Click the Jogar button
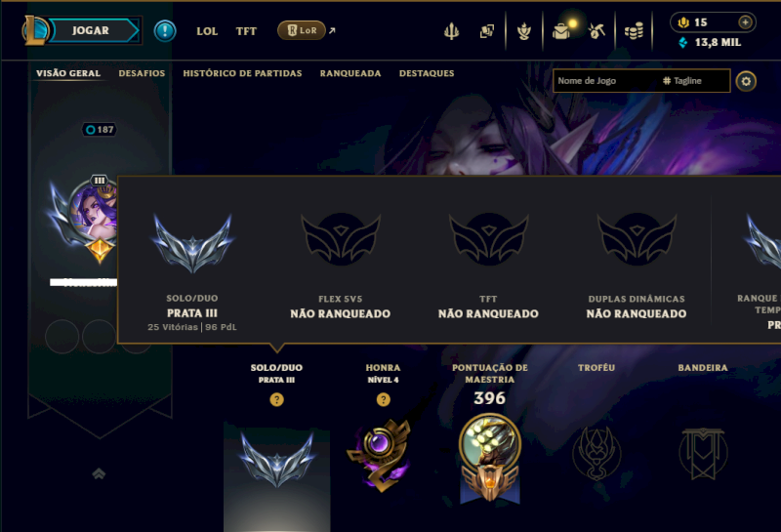This screenshot has height=532, width=781. [90, 30]
